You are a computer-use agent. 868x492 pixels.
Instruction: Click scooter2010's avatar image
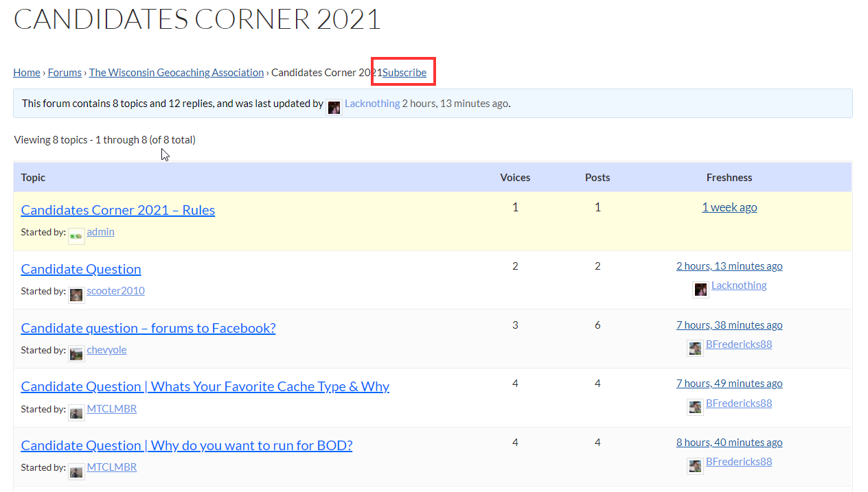(x=76, y=295)
